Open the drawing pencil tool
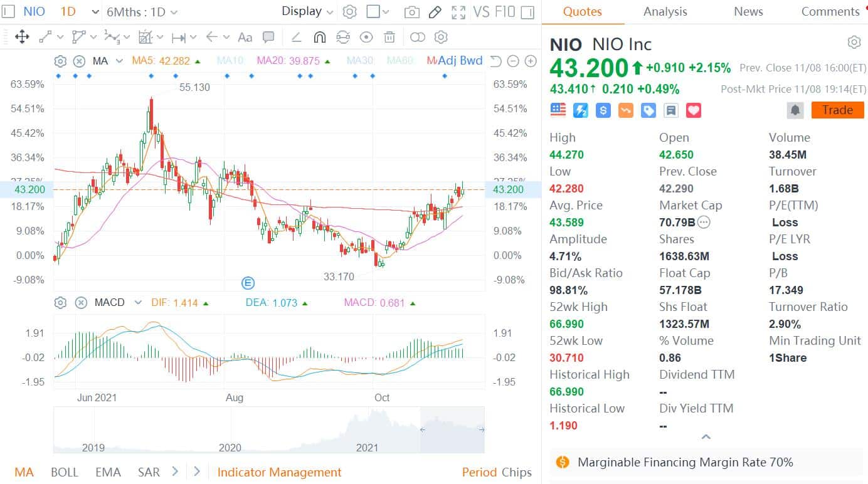Viewport: 868px width, 484px height. (x=436, y=12)
